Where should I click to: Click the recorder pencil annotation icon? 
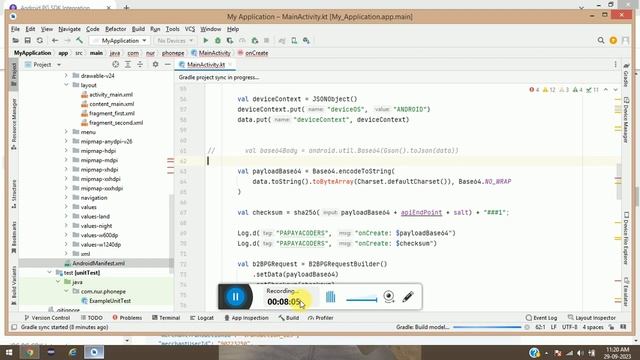click(408, 297)
